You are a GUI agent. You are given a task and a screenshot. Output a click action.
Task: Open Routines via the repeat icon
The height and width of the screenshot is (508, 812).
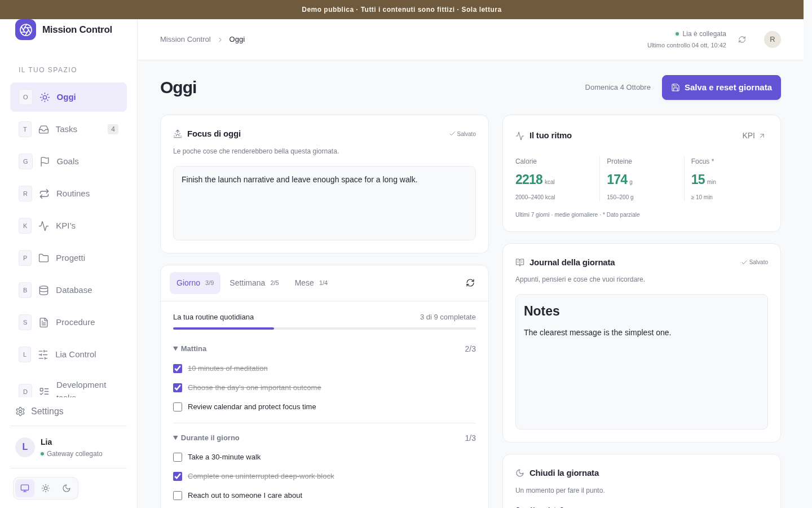[x=44, y=194]
